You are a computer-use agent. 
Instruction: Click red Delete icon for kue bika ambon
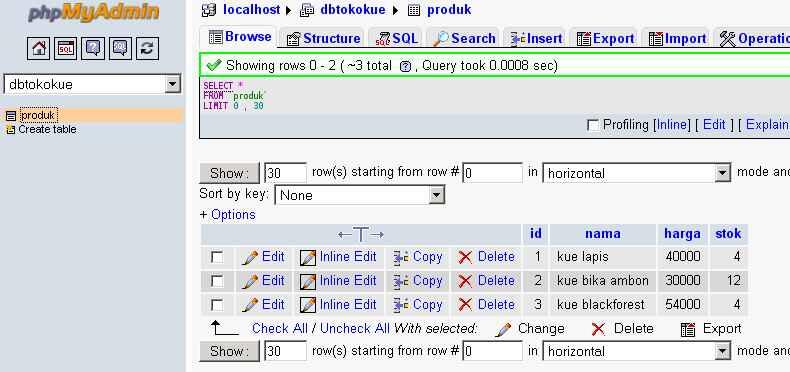(x=466, y=281)
